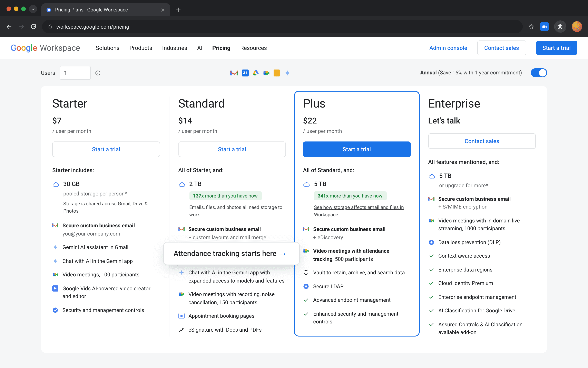Open the Industries menu
The width and height of the screenshot is (588, 368).
coord(174,48)
